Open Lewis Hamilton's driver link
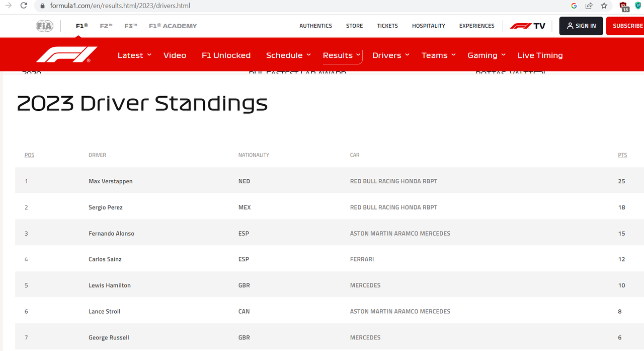 [x=110, y=286]
